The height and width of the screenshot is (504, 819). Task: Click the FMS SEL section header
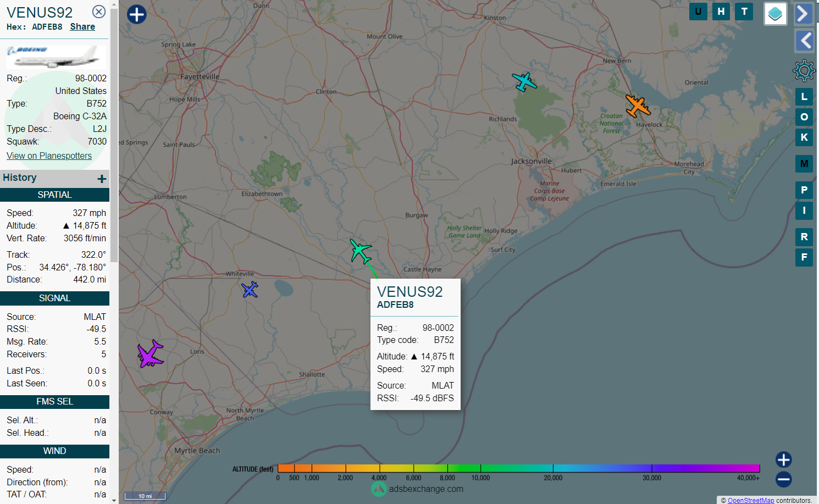(54, 402)
